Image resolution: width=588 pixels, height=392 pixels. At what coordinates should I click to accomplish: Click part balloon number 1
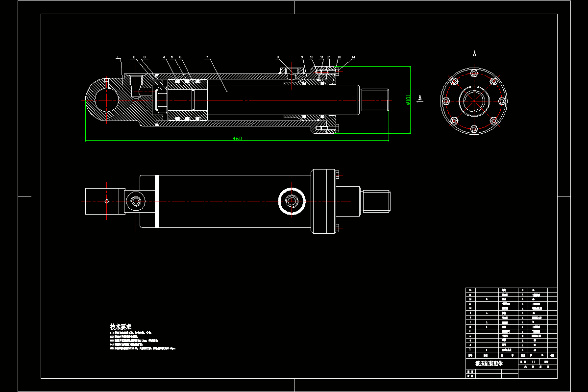(118, 57)
